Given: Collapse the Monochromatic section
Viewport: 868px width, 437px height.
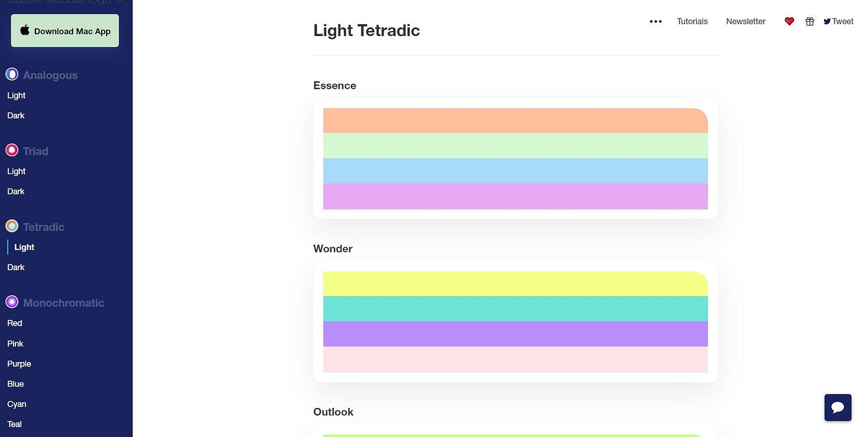Looking at the screenshot, I should [63, 302].
